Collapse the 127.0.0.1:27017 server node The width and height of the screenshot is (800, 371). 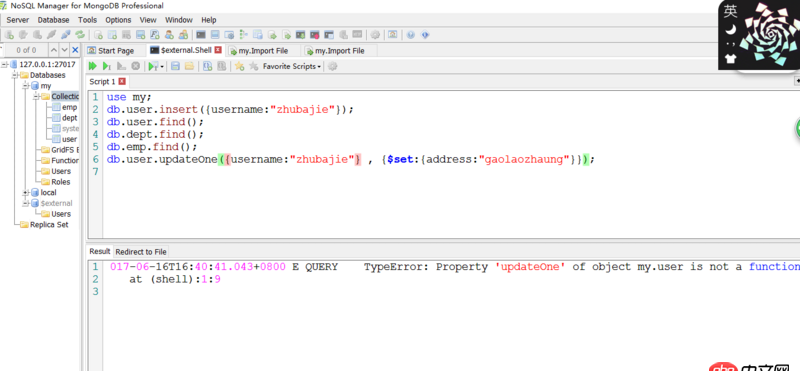pyautogui.click(x=4, y=64)
